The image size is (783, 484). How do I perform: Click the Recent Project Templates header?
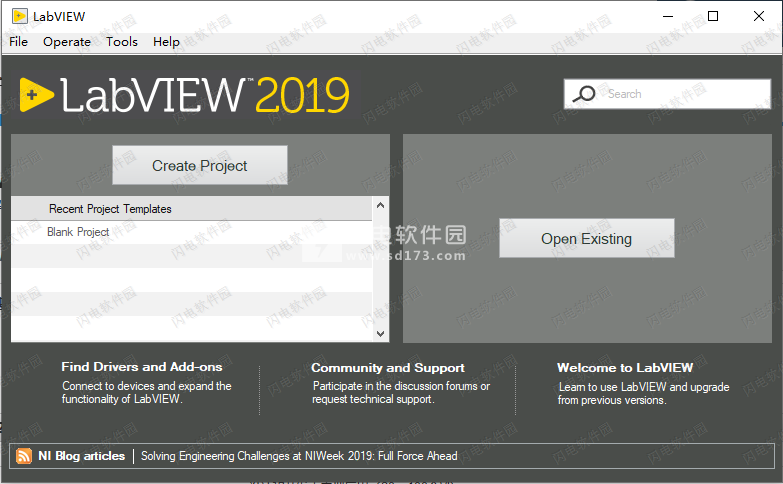tap(191, 209)
